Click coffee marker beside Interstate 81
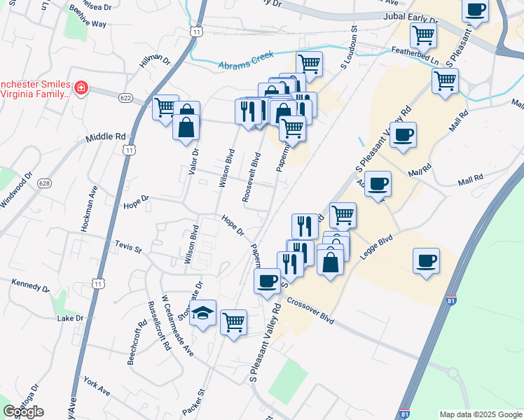The image size is (524, 420). point(426,262)
